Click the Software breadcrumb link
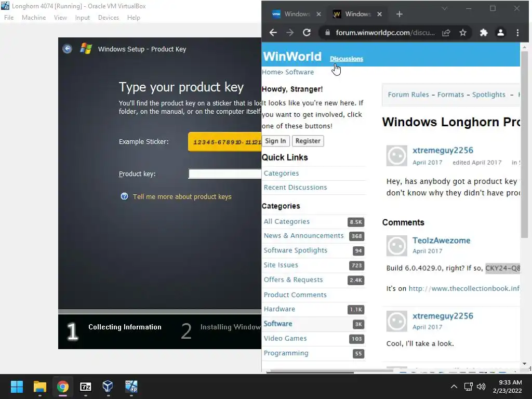The height and width of the screenshot is (399, 532). coord(300,72)
